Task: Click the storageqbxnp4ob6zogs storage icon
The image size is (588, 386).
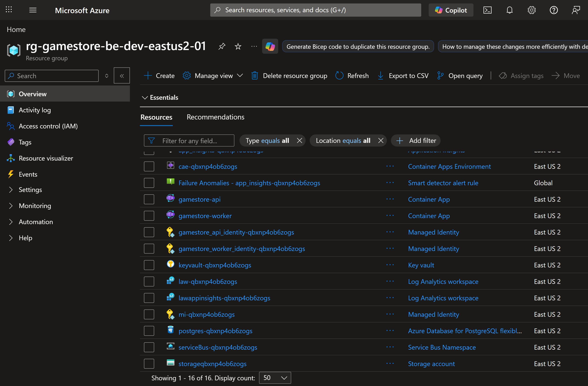Action: pos(170,362)
